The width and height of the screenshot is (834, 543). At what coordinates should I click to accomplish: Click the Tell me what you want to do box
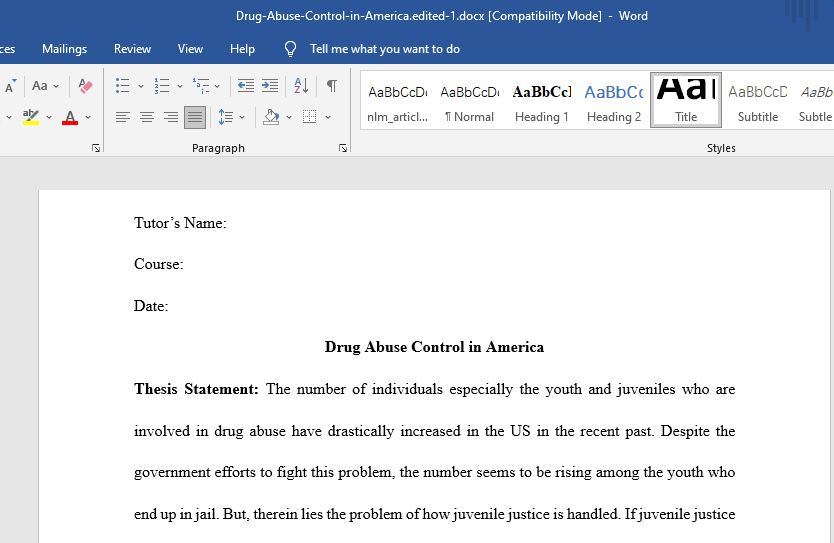click(x=385, y=49)
